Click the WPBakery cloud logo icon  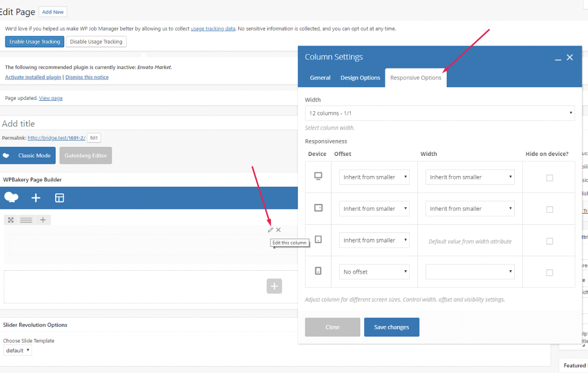[11, 197]
